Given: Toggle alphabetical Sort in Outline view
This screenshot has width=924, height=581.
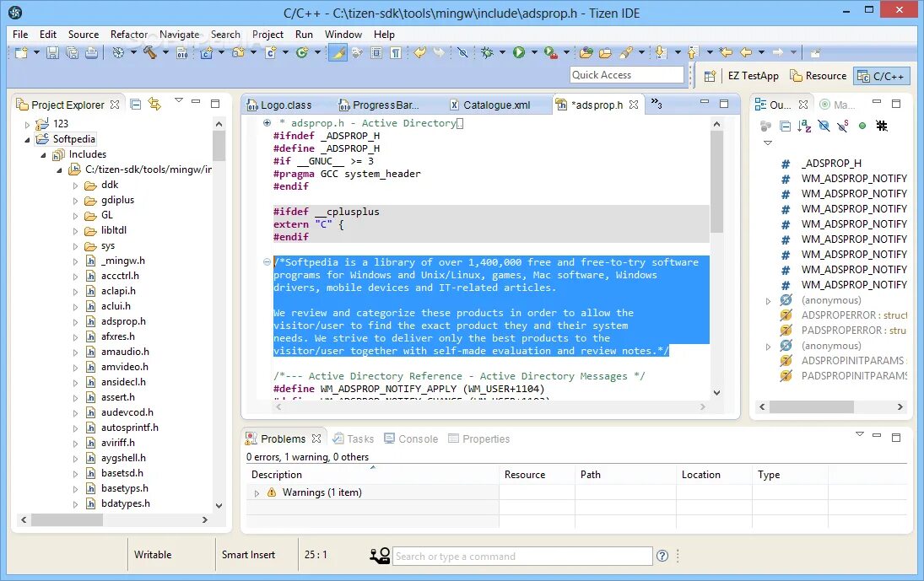Looking at the screenshot, I should pos(804,126).
